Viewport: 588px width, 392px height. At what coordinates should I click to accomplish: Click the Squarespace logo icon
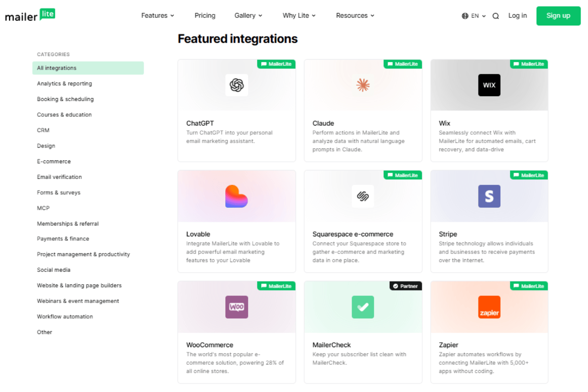tap(363, 196)
